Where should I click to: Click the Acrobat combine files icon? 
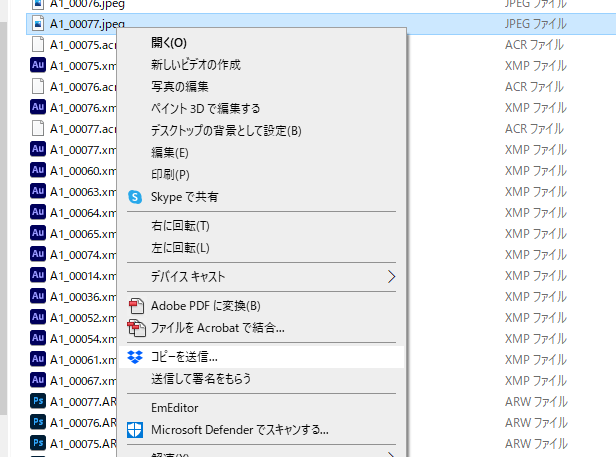(135, 327)
